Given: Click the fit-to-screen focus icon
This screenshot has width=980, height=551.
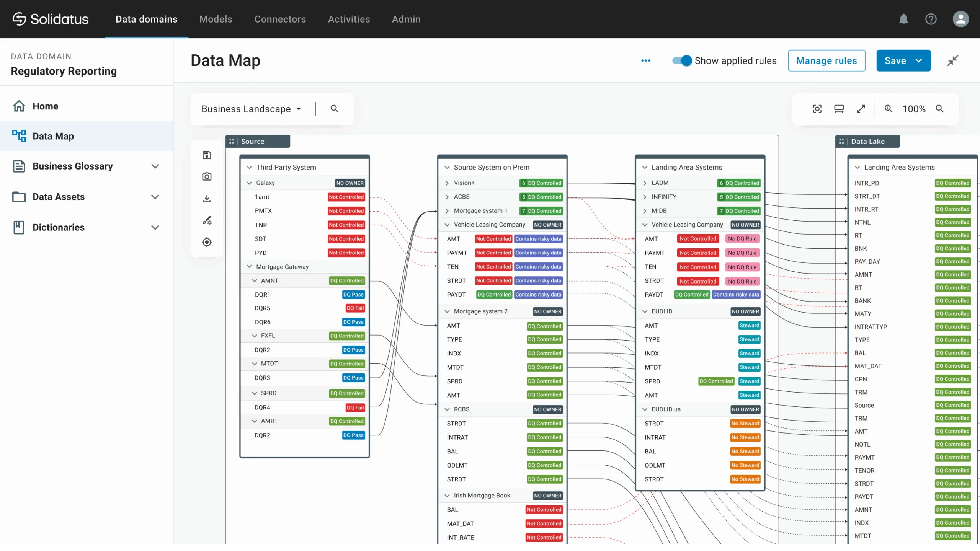Looking at the screenshot, I should (x=817, y=109).
